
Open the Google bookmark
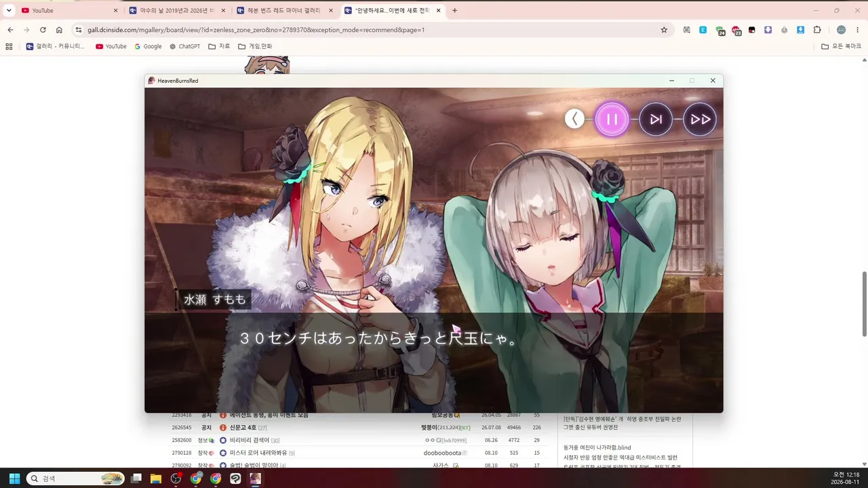click(148, 46)
